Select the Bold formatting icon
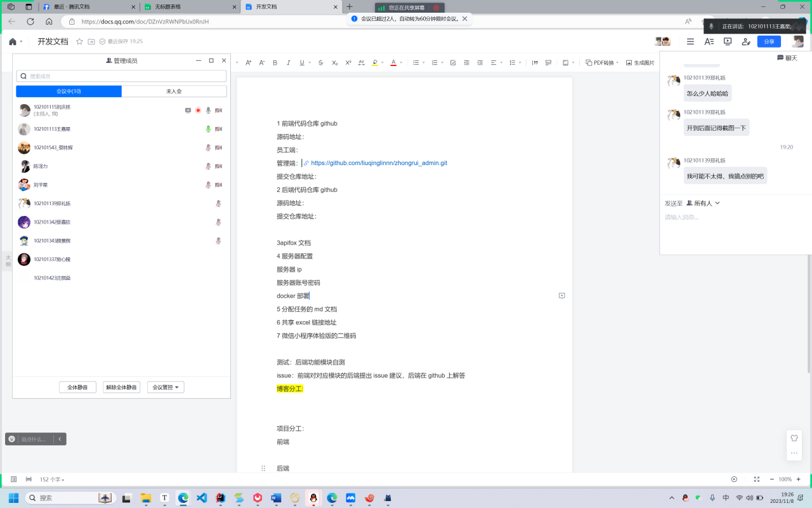 tap(275, 62)
